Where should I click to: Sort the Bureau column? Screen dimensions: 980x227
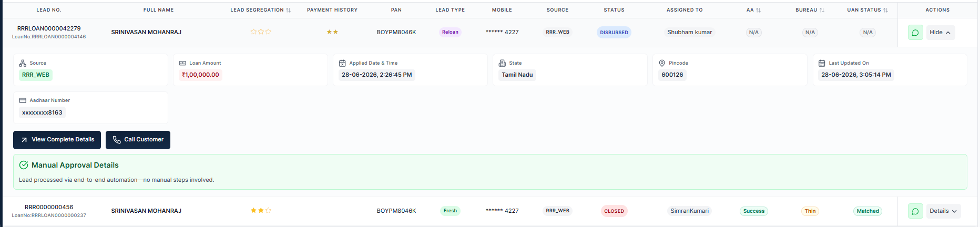(x=822, y=10)
